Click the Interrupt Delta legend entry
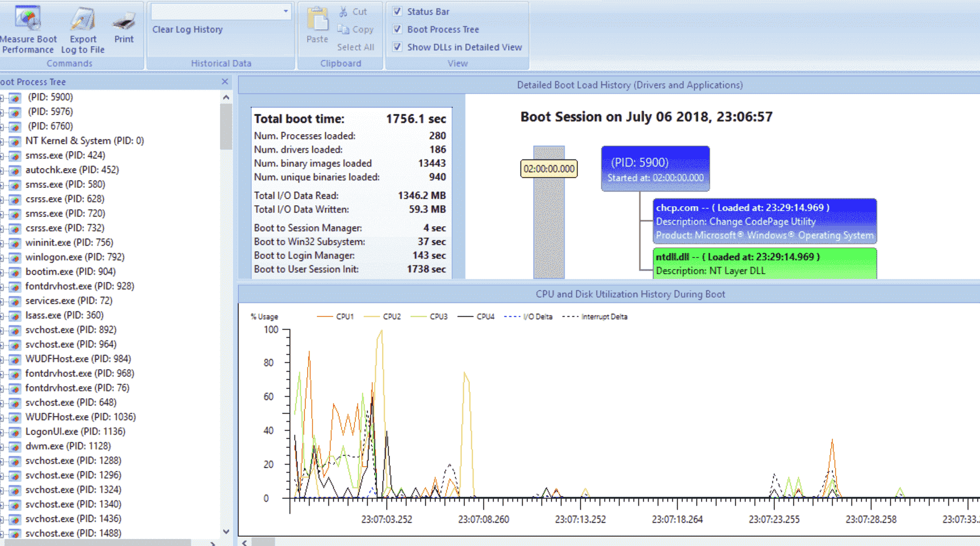This screenshot has width=980, height=546. click(x=595, y=317)
